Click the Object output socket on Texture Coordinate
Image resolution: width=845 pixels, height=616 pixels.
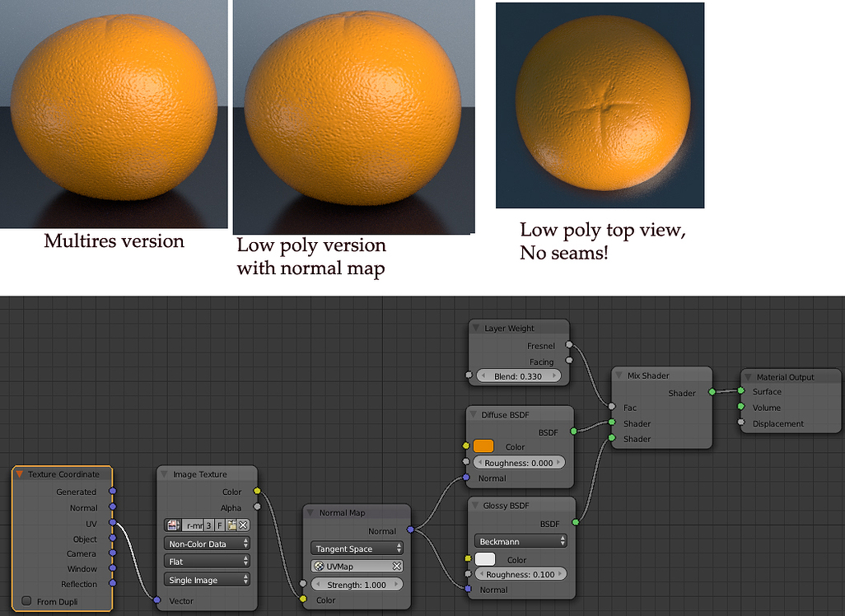tap(113, 538)
